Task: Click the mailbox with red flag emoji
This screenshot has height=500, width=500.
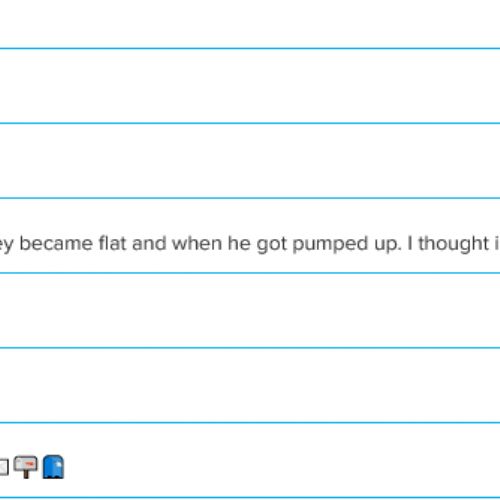Action: pos(26,467)
